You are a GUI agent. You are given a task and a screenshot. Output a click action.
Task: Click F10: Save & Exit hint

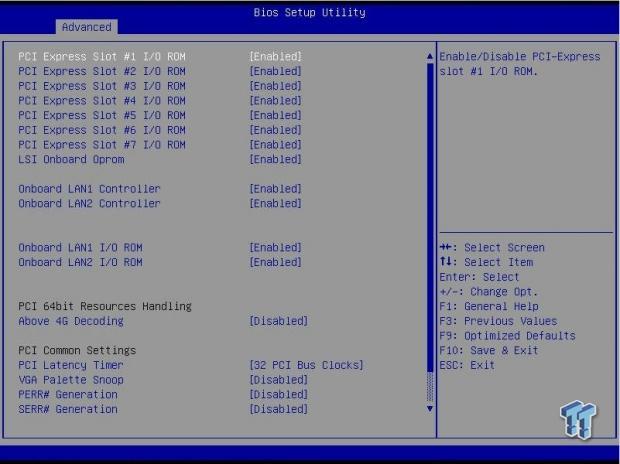click(489, 350)
